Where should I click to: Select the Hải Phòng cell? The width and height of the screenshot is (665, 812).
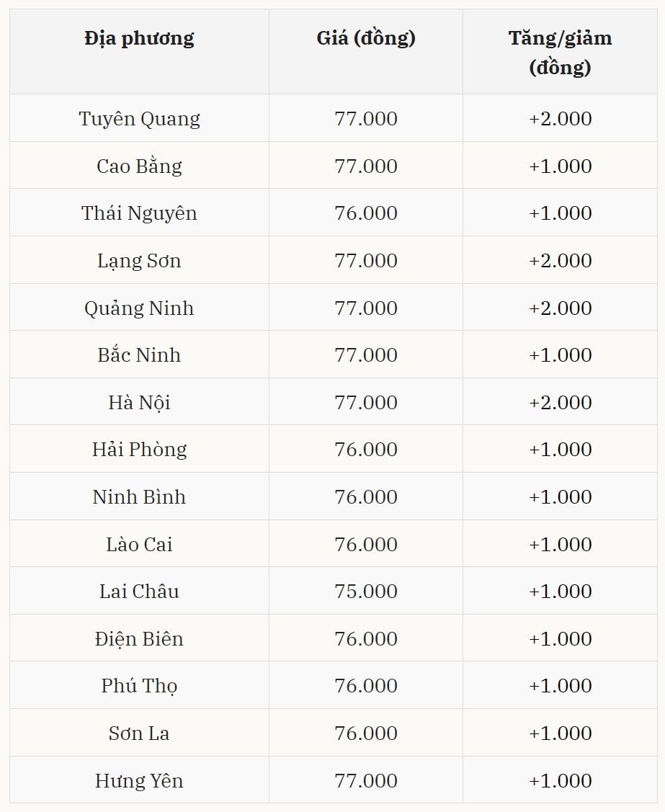pos(139,449)
